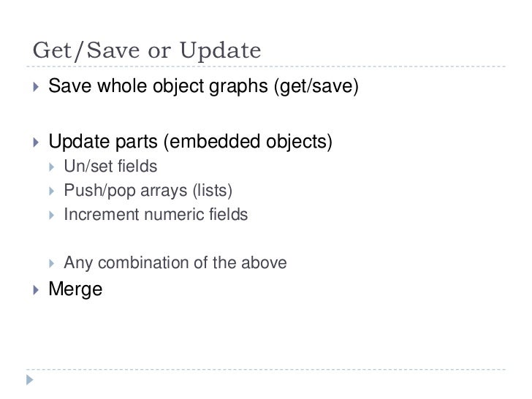Image resolution: width=532 pixels, height=399 pixels.
Task: Select the Save whole object graphs text
Action: (158, 86)
